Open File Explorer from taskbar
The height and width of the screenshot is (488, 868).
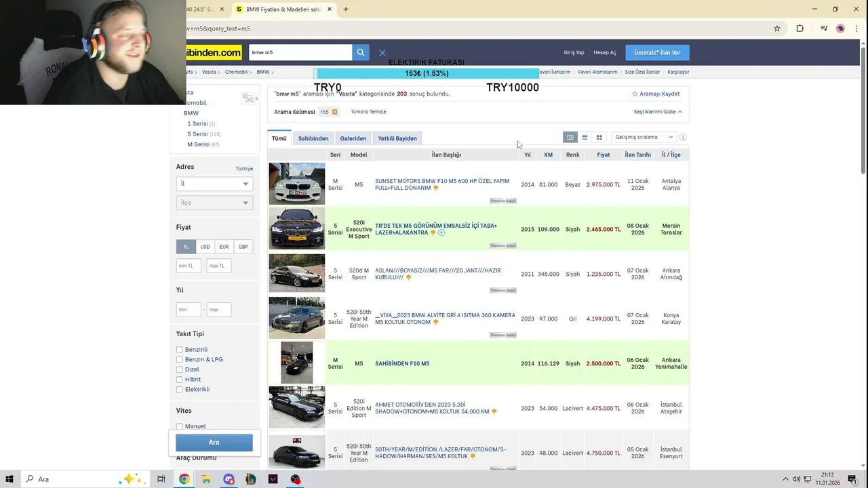[206, 479]
